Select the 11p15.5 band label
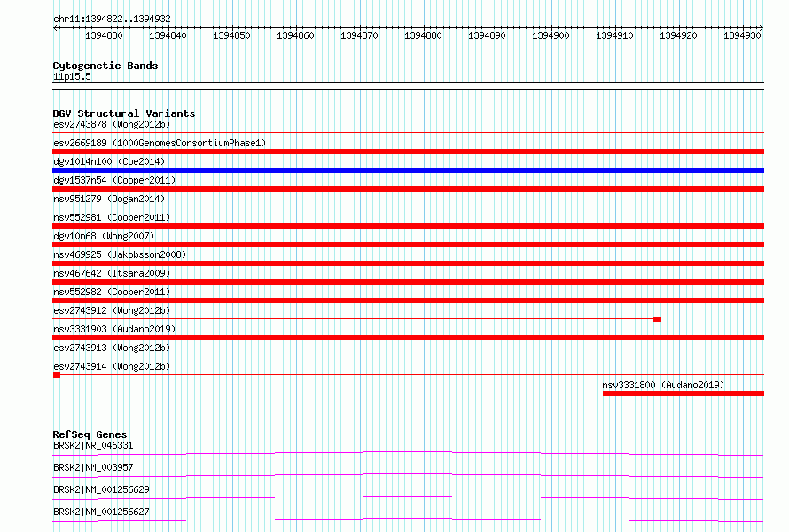Viewport: 789px width, 532px height. [x=72, y=76]
